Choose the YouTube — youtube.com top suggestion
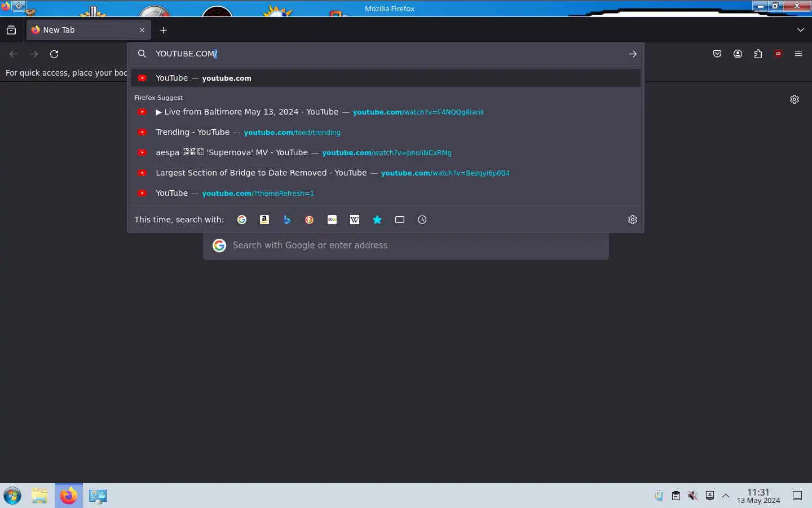 [386, 78]
